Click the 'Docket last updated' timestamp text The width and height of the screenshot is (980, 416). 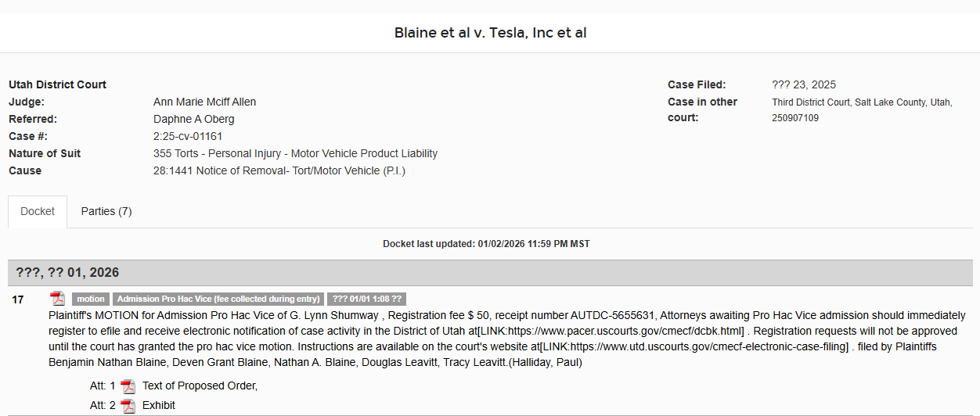486,244
